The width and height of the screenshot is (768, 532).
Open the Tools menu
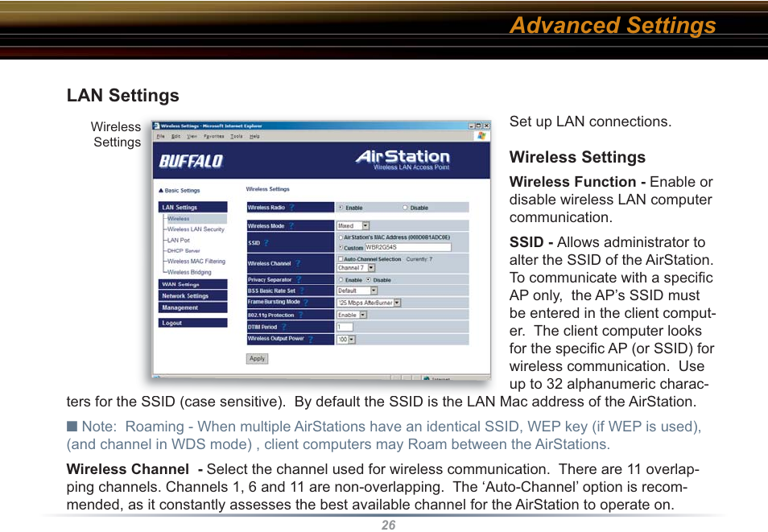click(x=237, y=136)
